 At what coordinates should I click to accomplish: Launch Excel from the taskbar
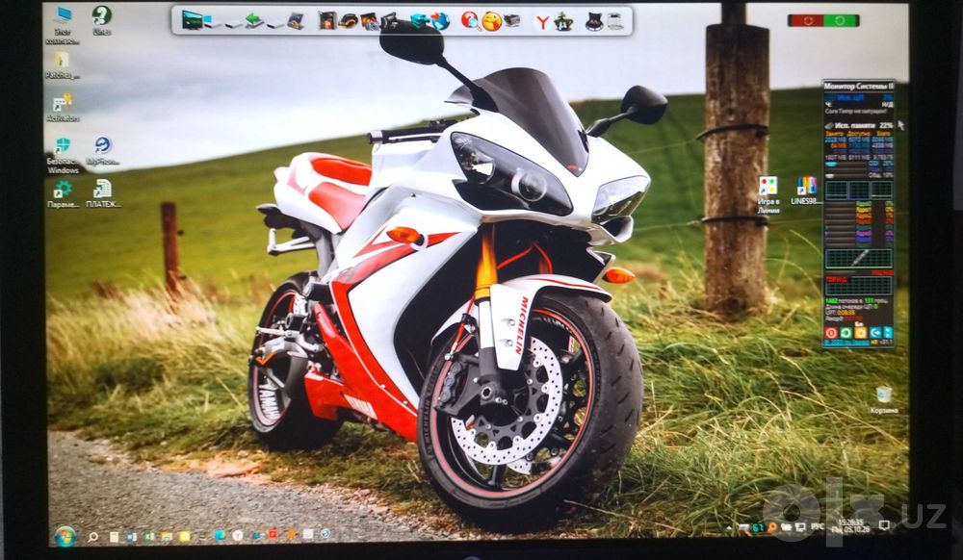148,537
